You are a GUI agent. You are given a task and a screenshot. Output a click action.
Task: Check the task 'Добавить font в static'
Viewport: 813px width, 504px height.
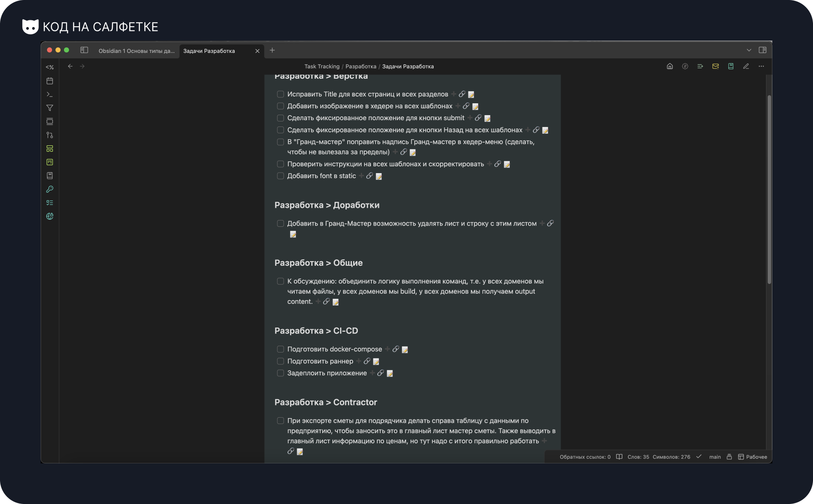point(281,176)
